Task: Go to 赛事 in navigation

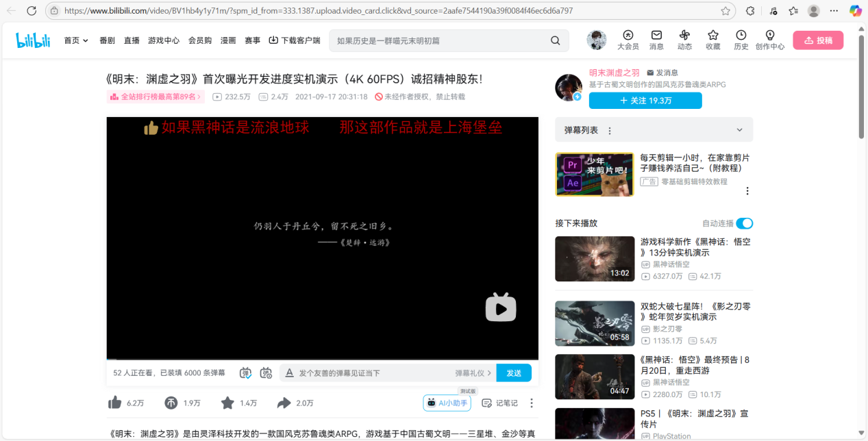Action: click(253, 40)
